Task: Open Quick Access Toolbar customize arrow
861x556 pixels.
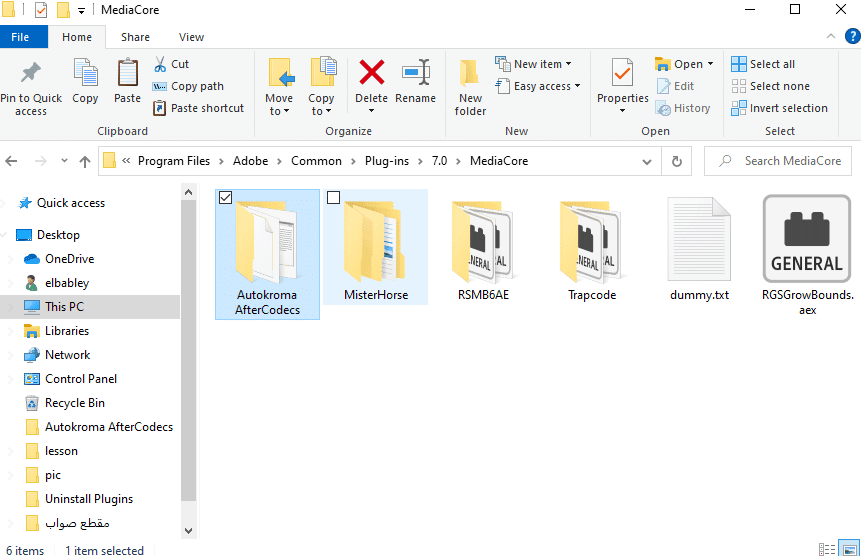Action: click(x=81, y=10)
